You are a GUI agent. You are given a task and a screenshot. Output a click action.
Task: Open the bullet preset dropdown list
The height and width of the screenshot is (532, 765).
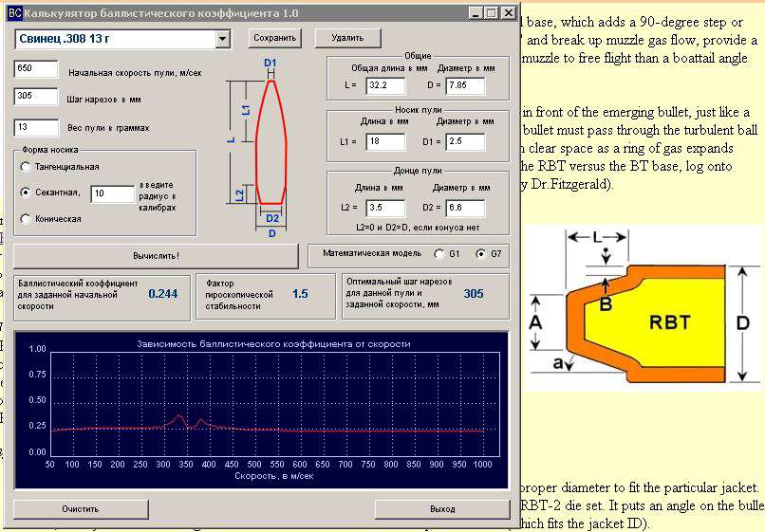pos(223,39)
